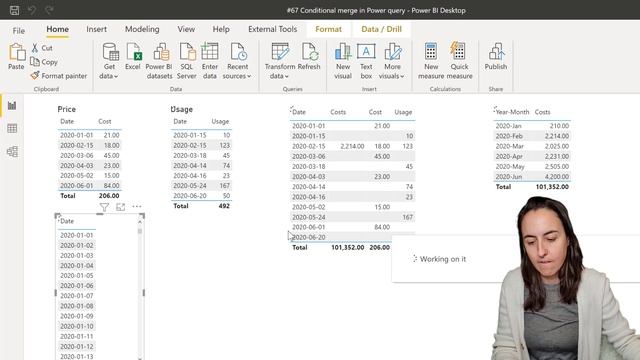Click the Save icon in title bar

pos(14,10)
